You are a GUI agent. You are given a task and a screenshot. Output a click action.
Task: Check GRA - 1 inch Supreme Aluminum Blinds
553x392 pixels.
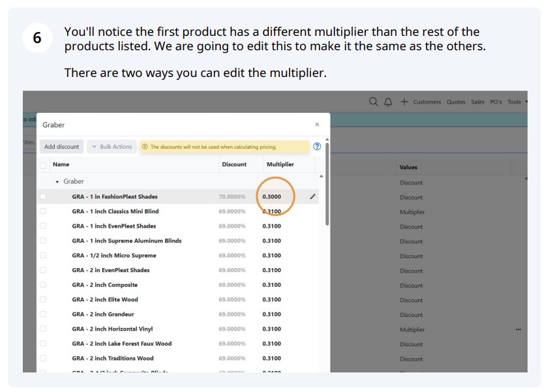click(x=43, y=241)
